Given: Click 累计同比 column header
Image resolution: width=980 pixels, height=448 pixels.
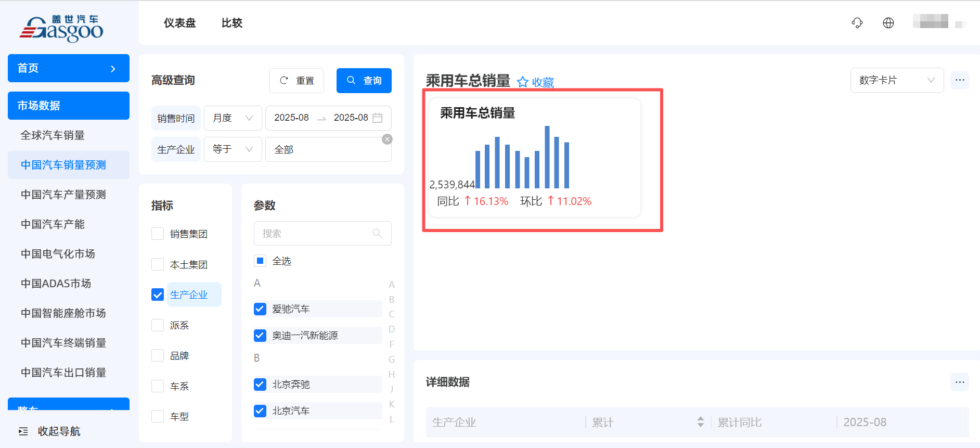Looking at the screenshot, I should click(740, 422).
